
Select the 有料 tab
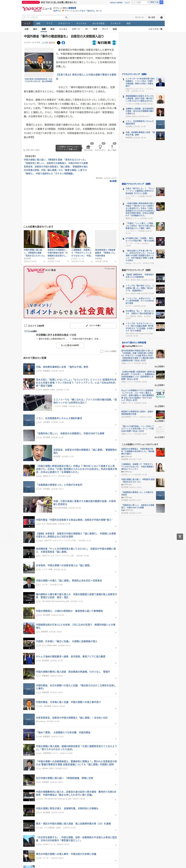128,24
